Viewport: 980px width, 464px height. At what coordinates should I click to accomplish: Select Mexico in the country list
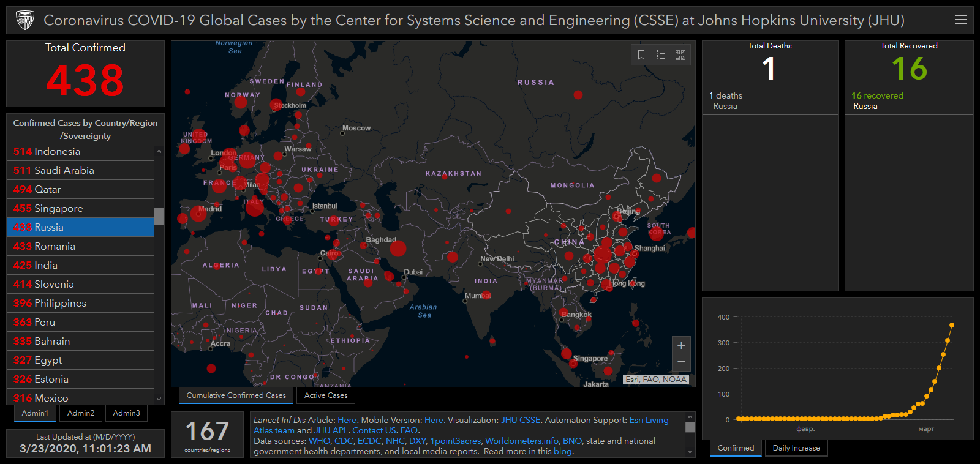(x=80, y=397)
